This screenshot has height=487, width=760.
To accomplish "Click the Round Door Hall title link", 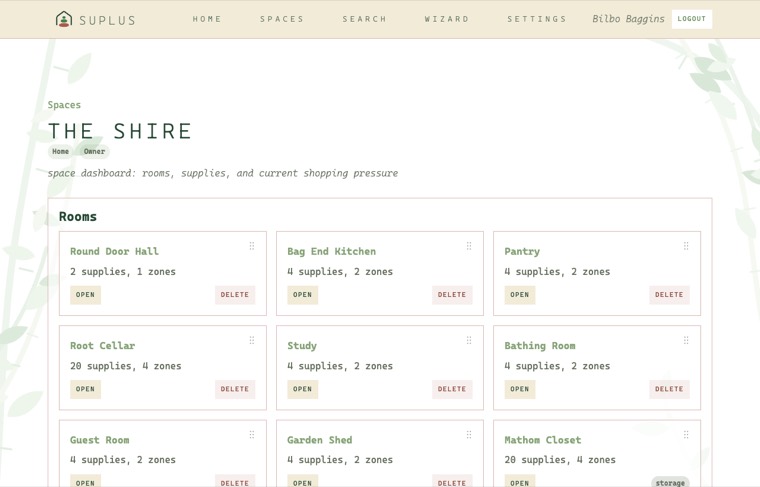I will (114, 251).
